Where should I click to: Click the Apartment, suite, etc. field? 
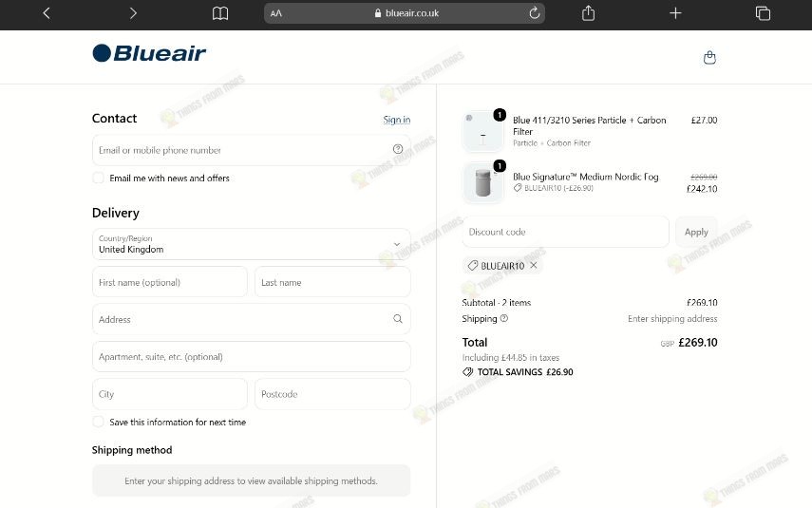coord(251,357)
